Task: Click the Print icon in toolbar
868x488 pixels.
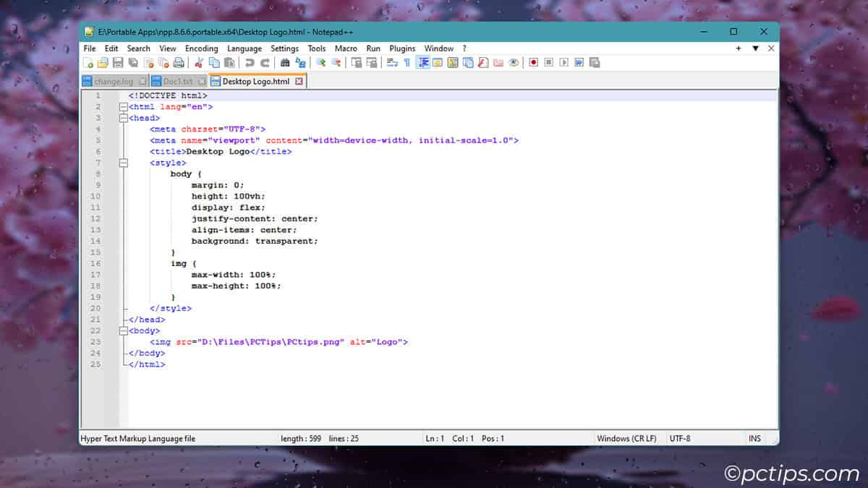Action: [x=178, y=63]
